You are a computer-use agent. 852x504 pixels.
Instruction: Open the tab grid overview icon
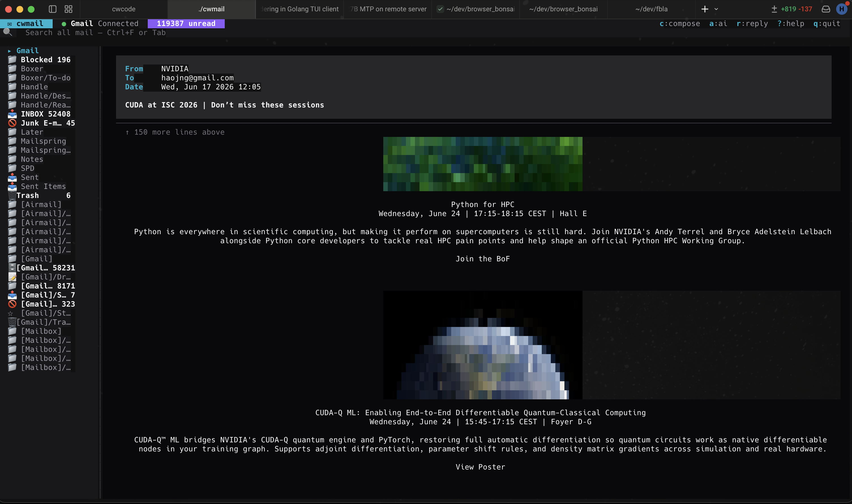coord(69,9)
